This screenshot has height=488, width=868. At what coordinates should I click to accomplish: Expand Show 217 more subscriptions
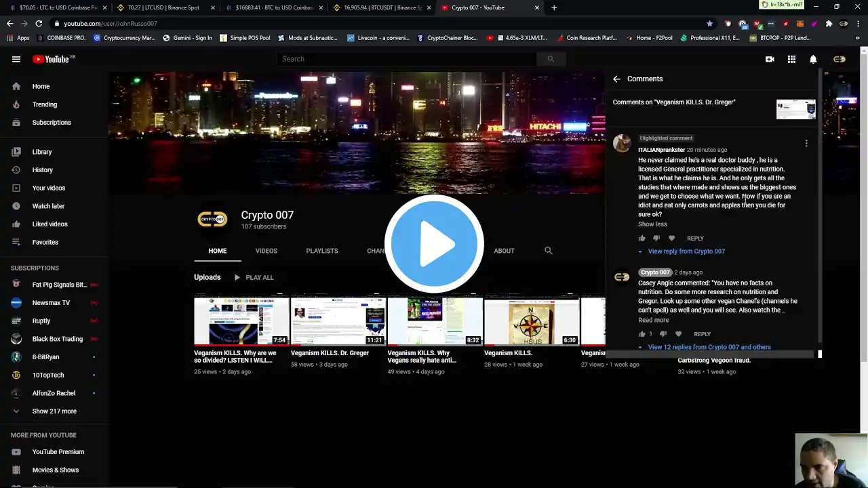pyautogui.click(x=54, y=411)
